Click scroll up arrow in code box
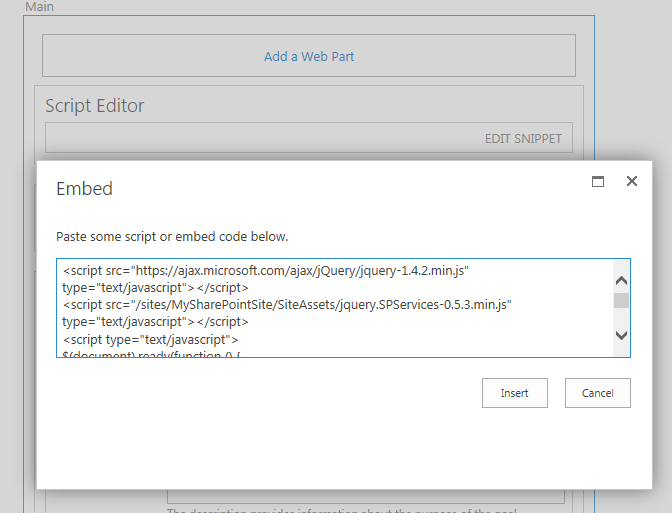 621,281
